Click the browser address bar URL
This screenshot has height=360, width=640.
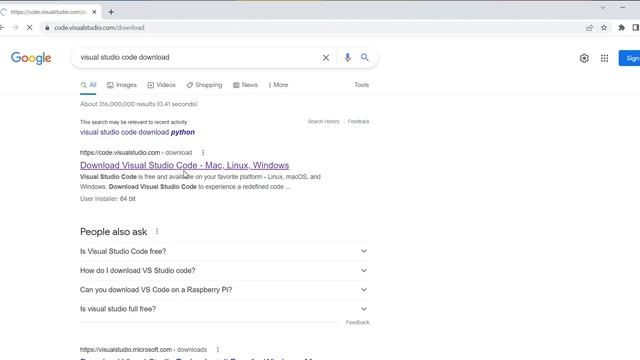point(99,28)
